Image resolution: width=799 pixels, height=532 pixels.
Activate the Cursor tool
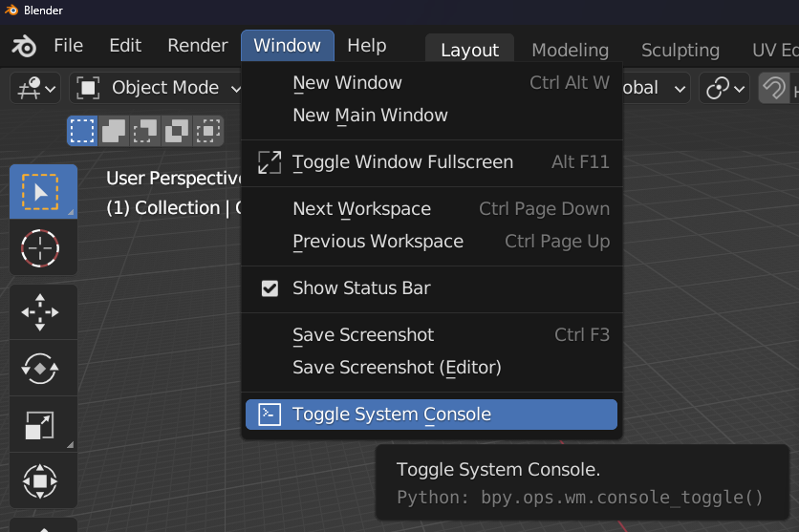(43, 248)
